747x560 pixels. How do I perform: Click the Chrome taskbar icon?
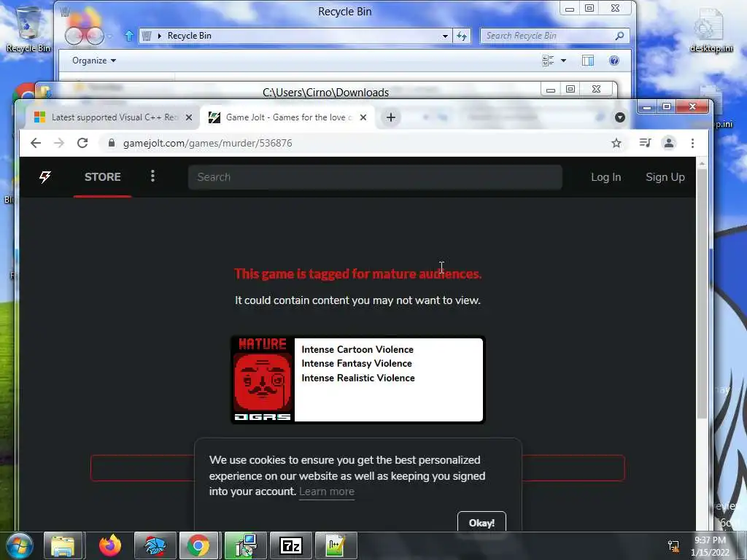[198, 545]
